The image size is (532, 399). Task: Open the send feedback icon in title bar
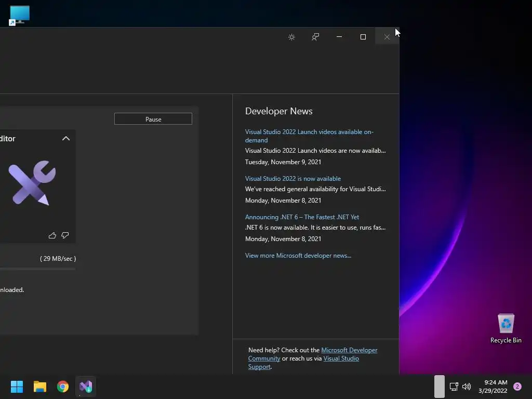[x=315, y=37]
